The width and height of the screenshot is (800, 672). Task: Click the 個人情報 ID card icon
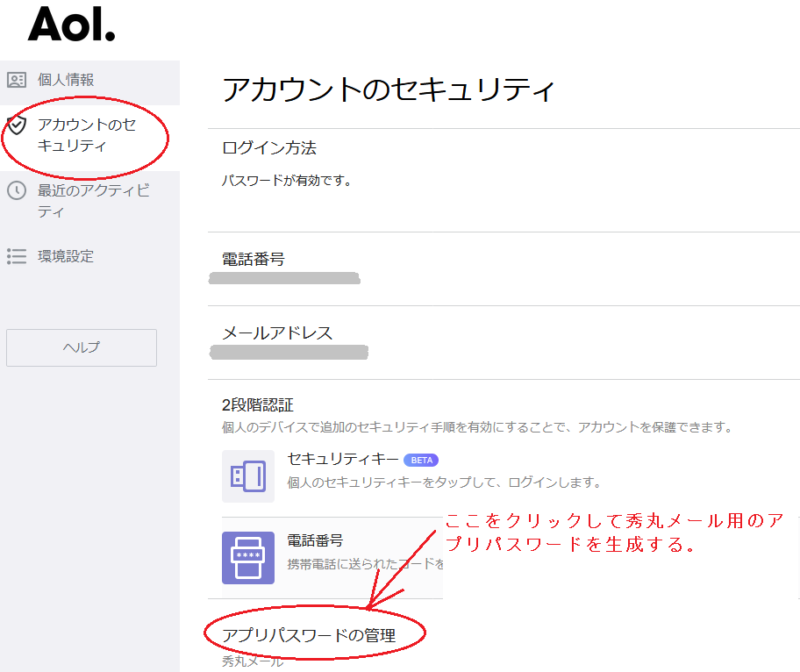tap(17, 80)
